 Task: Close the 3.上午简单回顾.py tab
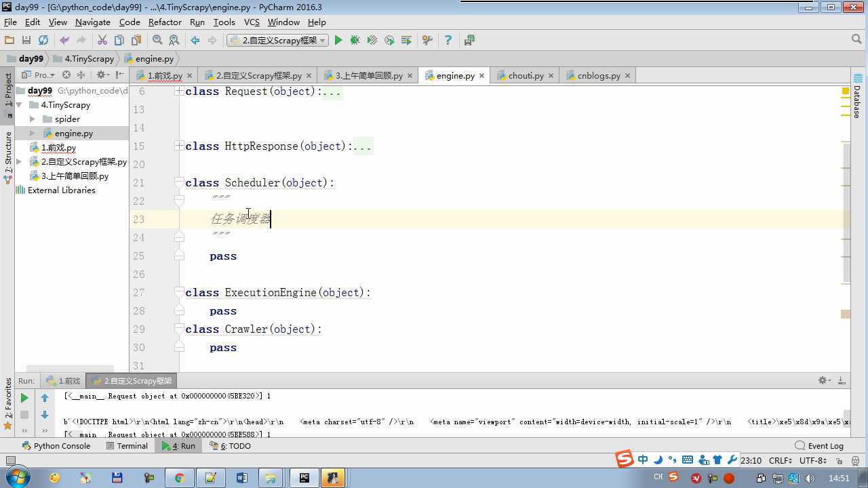click(x=410, y=76)
